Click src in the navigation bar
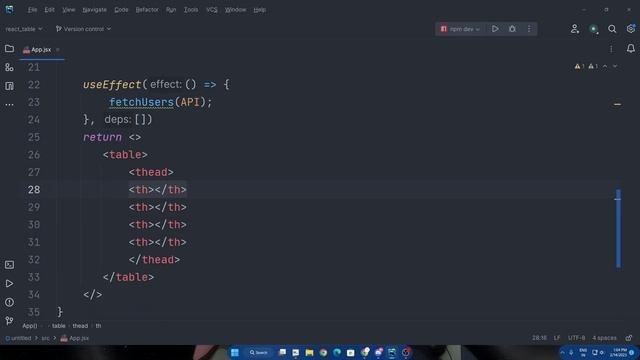This screenshot has width=640, height=360. tap(45, 338)
